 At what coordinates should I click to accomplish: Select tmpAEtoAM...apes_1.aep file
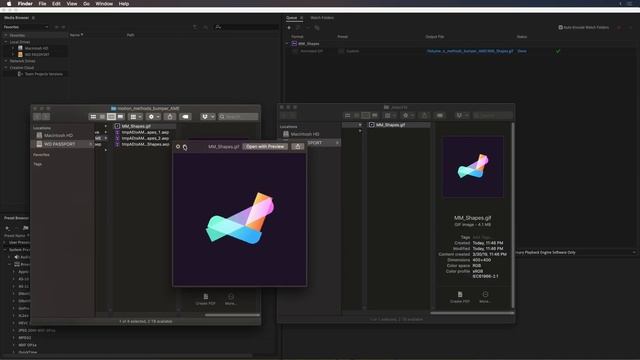click(144, 132)
